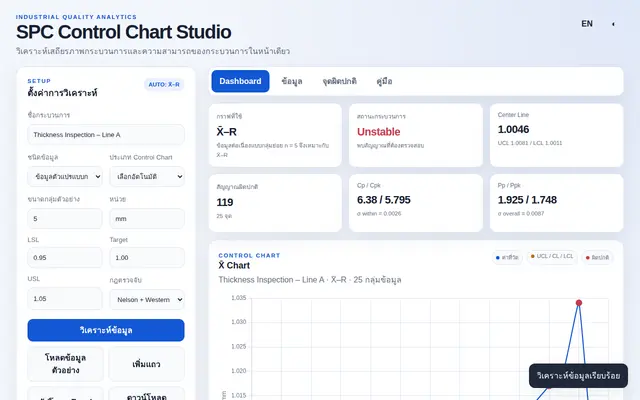The height and width of the screenshot is (400, 640).
Task: Click the SPC Control Chart Studio title
Action: coord(124,32)
